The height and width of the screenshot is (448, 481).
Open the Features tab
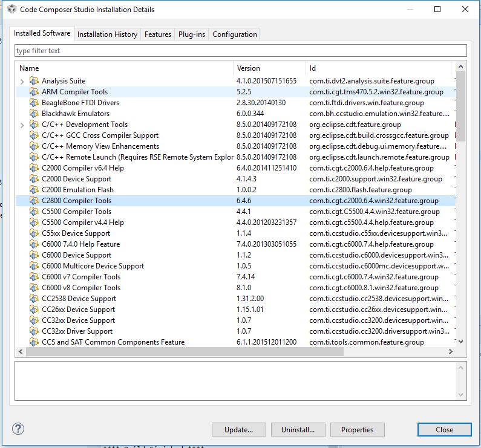(158, 34)
